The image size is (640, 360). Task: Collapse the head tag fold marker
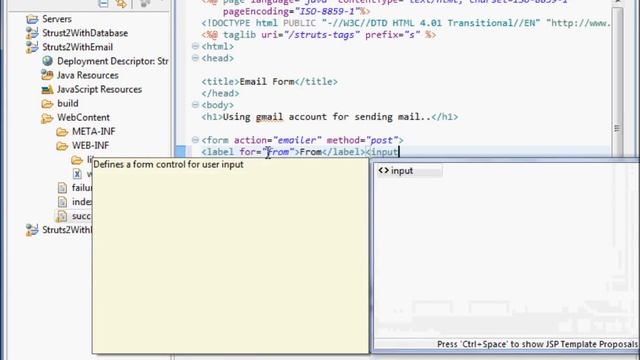point(195,58)
